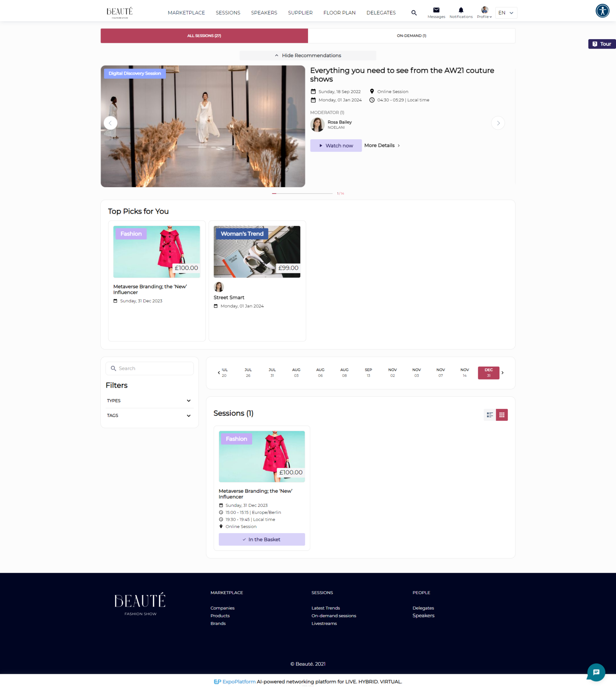This screenshot has height=692, width=616.
Task: Open the ExpoPlatform link
Action: coord(235,682)
